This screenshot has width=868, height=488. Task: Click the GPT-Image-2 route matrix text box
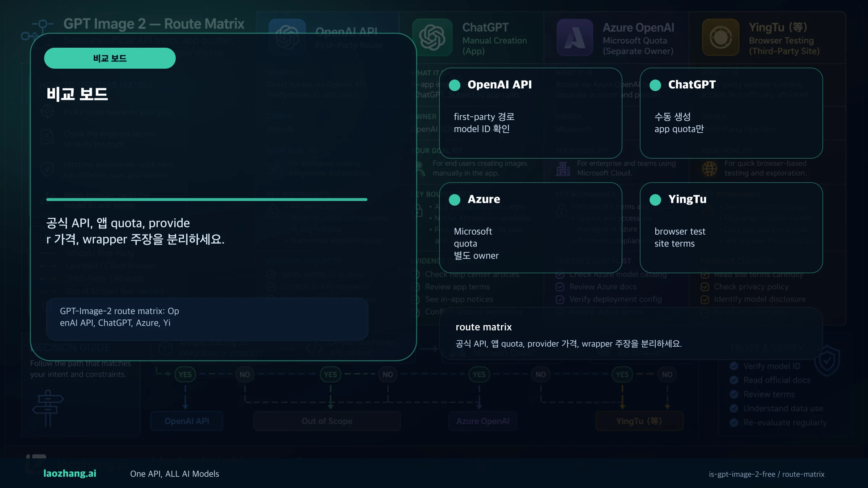coord(207,319)
